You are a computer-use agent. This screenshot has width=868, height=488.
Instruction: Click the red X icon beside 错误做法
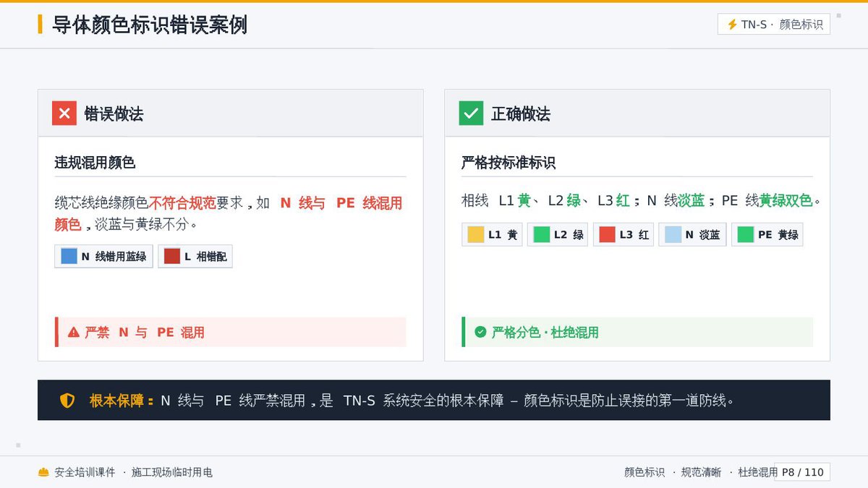pyautogui.click(x=64, y=114)
